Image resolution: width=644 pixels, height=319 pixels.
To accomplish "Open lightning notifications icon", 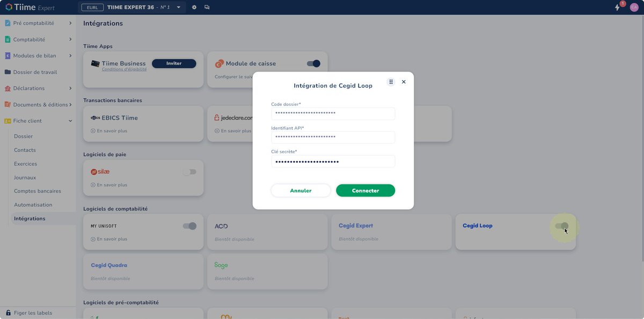I will pyautogui.click(x=617, y=8).
